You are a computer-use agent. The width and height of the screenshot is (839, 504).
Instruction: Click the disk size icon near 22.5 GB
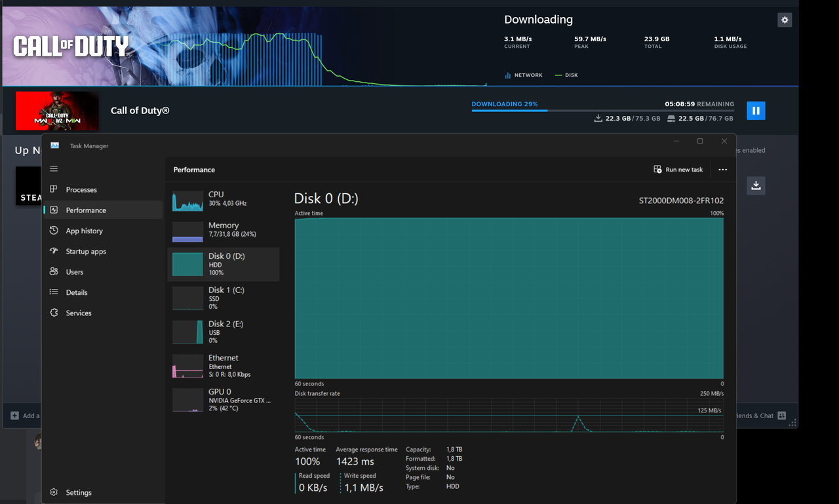pyautogui.click(x=671, y=119)
